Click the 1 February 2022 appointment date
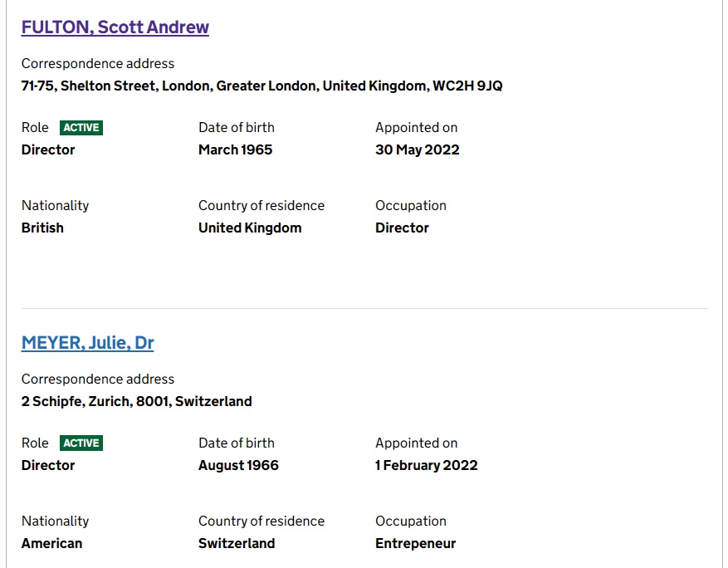 coord(426,466)
